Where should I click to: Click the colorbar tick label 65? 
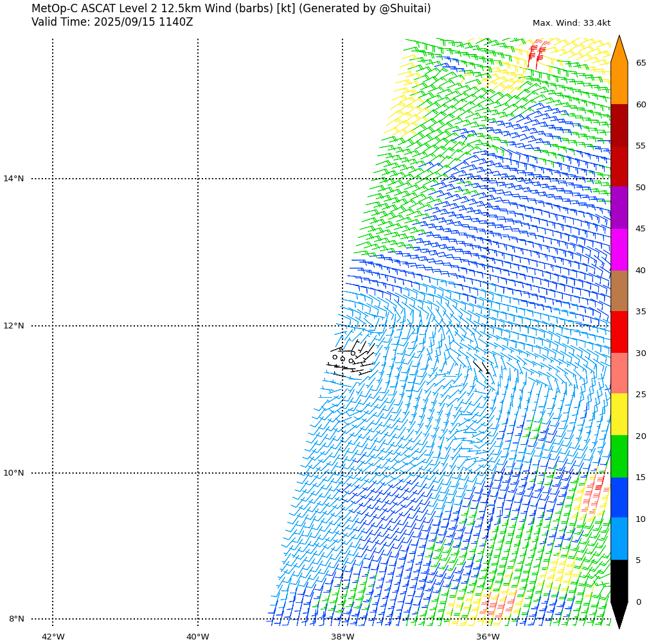point(641,63)
